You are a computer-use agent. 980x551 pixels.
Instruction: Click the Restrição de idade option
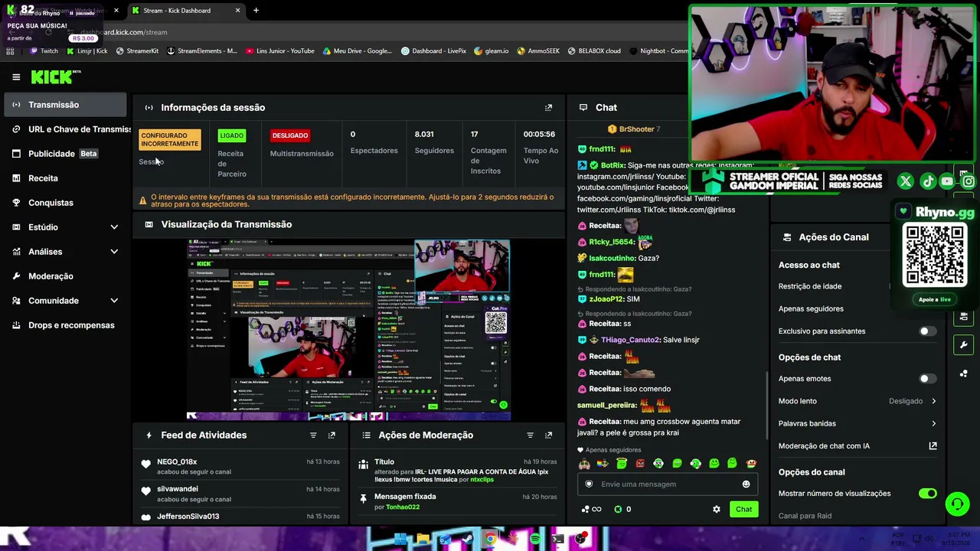[810, 286]
